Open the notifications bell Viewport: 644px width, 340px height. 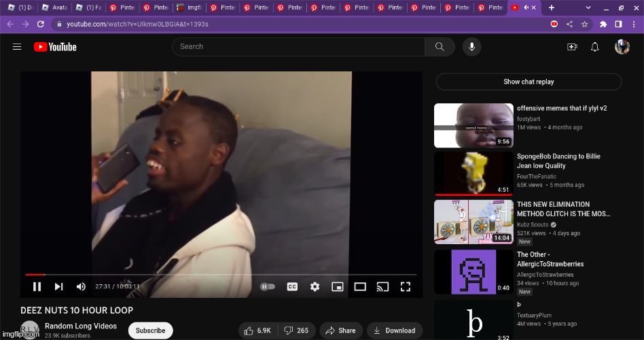tap(594, 47)
